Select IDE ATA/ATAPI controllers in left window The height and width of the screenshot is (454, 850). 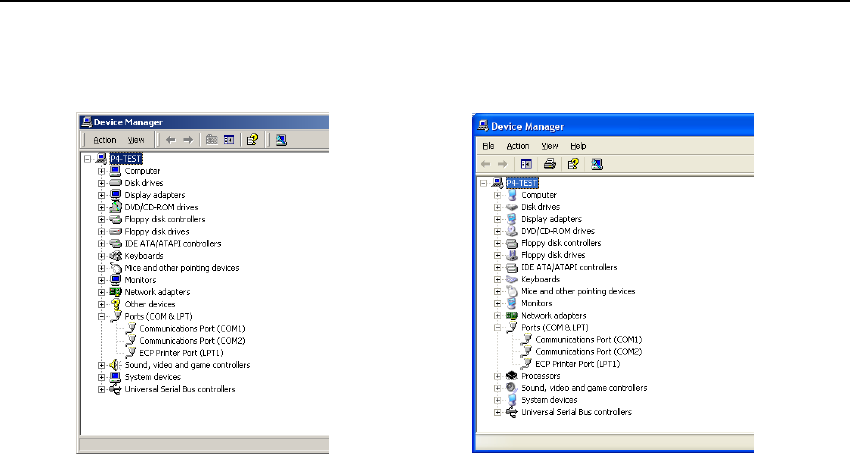tap(173, 244)
